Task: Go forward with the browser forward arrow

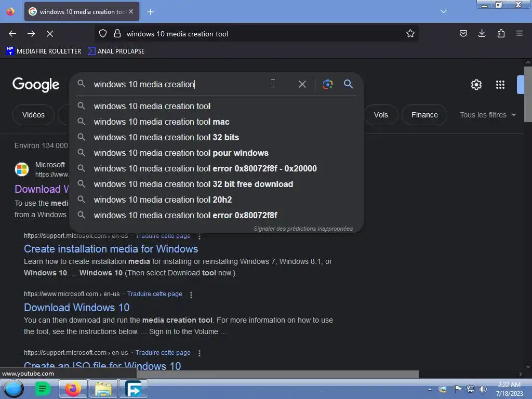Action: point(31,34)
